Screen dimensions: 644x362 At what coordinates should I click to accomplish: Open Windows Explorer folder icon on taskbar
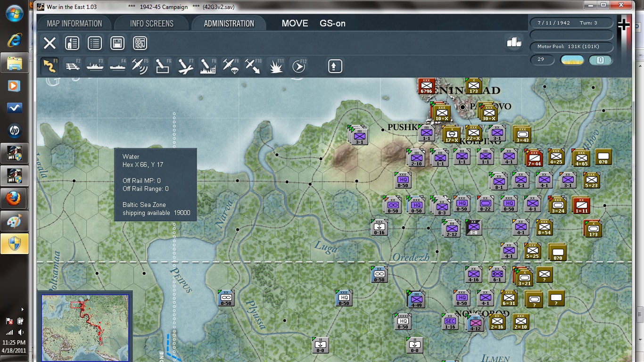click(14, 63)
